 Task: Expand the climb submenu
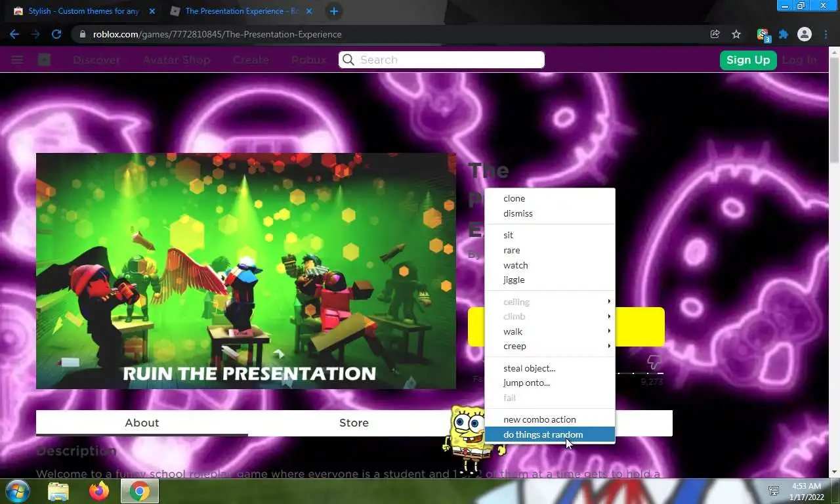(549, 316)
